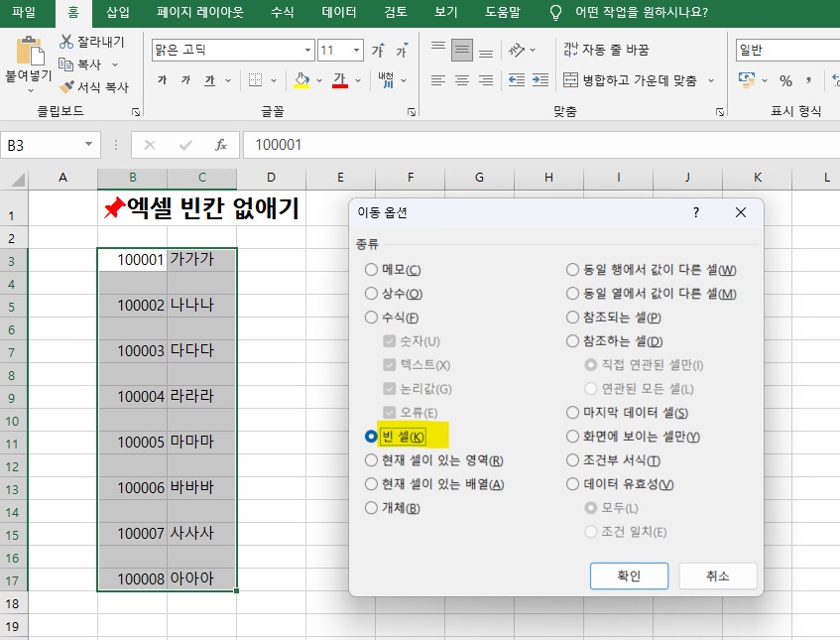Toggle underline formatting
Screen dimensions: 840x640
point(209,80)
